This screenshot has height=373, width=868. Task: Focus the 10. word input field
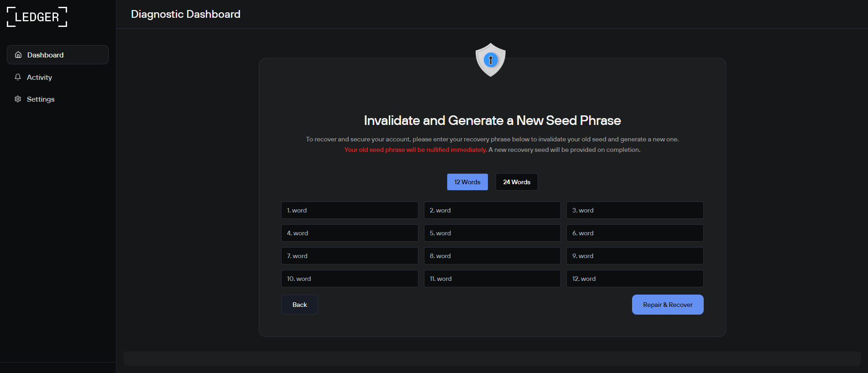pyautogui.click(x=350, y=279)
